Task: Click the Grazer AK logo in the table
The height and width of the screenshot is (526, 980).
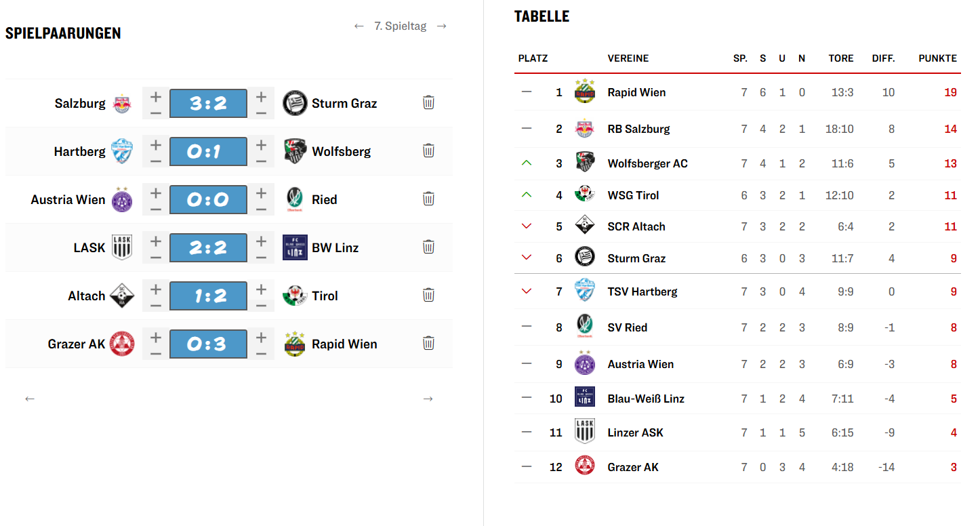Action: (584, 466)
